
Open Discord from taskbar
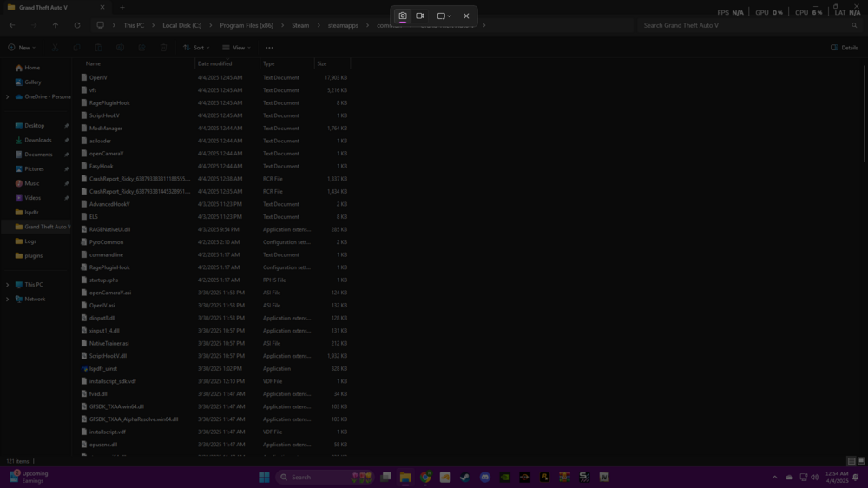coord(485,477)
